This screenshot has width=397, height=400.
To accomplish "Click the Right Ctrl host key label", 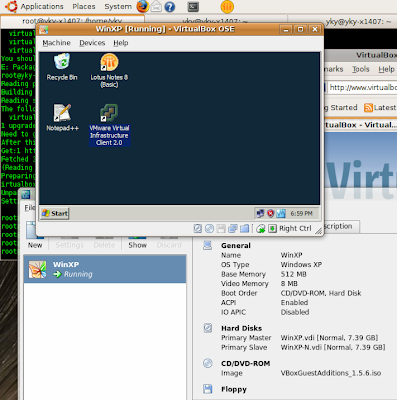I will click(295, 228).
